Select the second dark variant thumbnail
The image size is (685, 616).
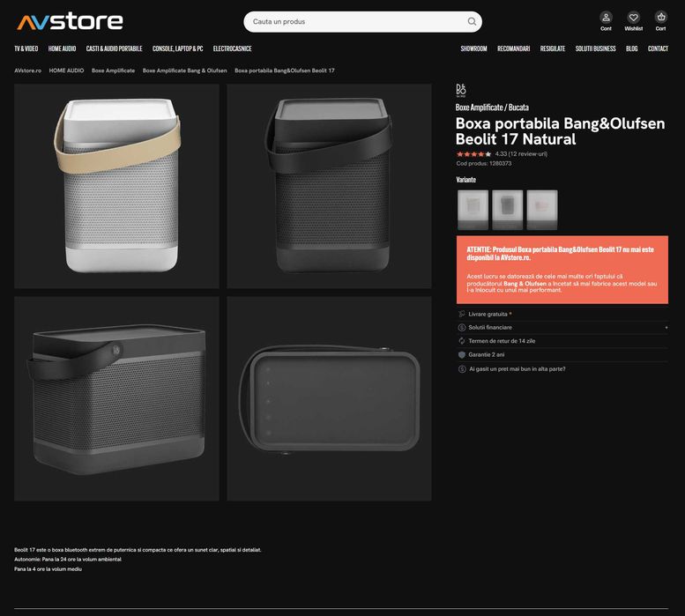[x=507, y=209]
